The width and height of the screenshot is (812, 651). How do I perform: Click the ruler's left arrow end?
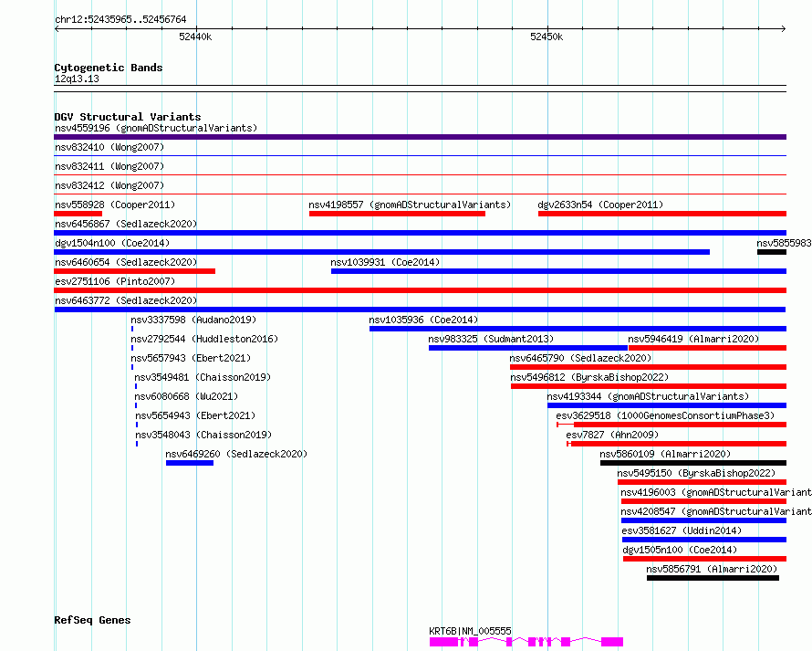[x=57, y=28]
